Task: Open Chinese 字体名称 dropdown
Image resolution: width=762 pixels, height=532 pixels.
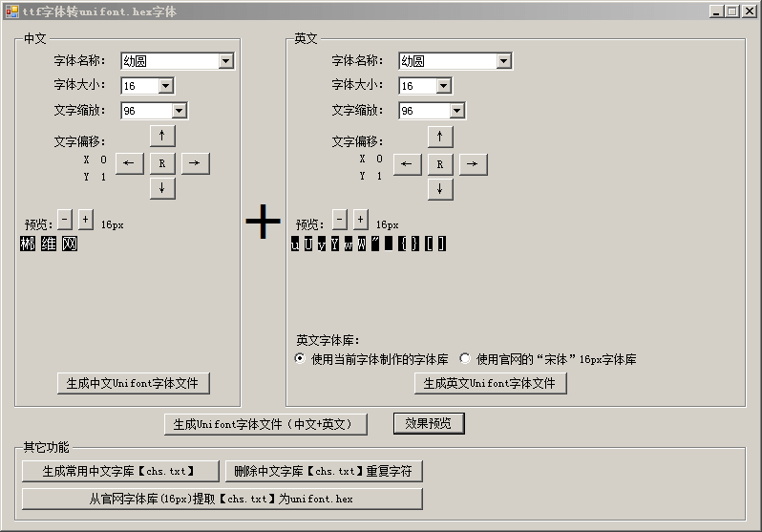Action: 225,61
